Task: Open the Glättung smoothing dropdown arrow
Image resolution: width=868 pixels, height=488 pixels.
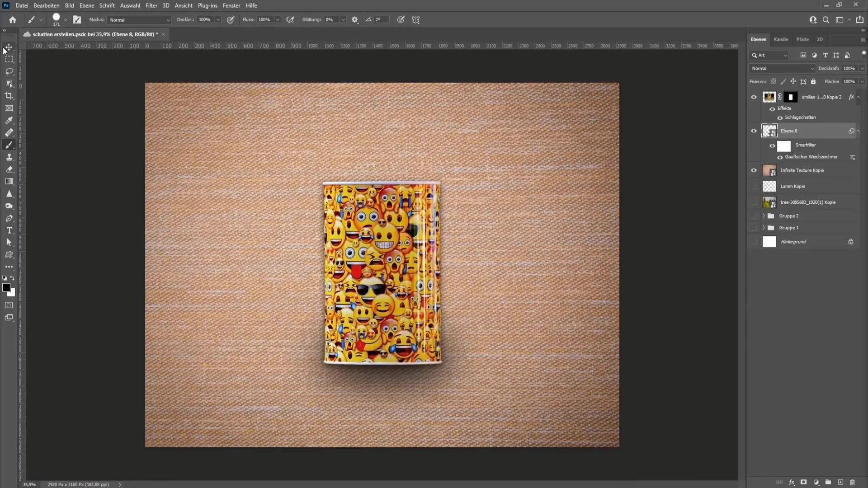Action: click(x=343, y=20)
